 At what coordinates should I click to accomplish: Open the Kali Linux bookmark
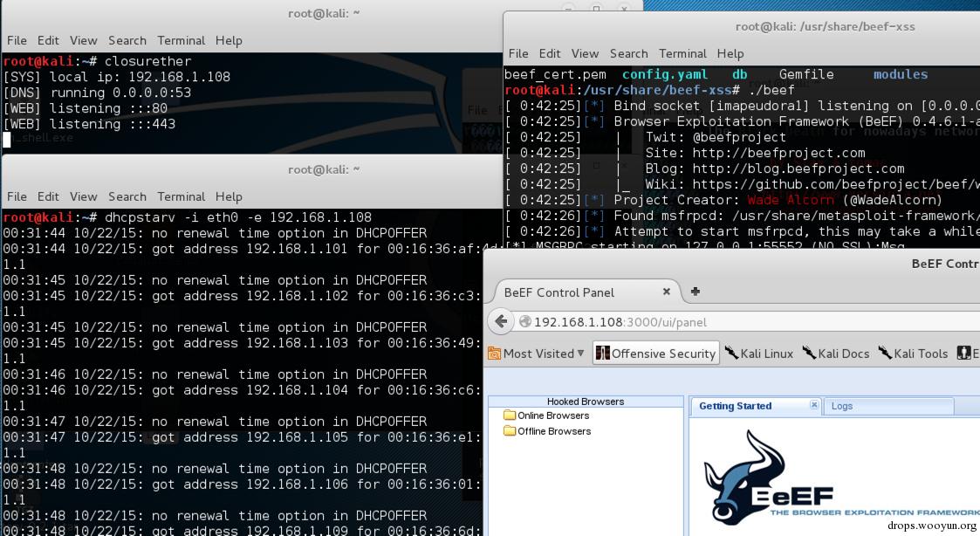coord(758,354)
